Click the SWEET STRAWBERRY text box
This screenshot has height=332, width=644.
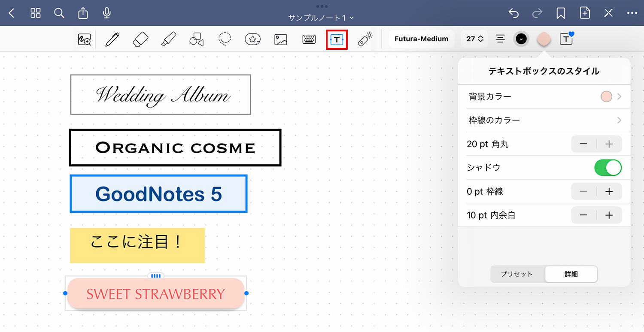click(156, 294)
